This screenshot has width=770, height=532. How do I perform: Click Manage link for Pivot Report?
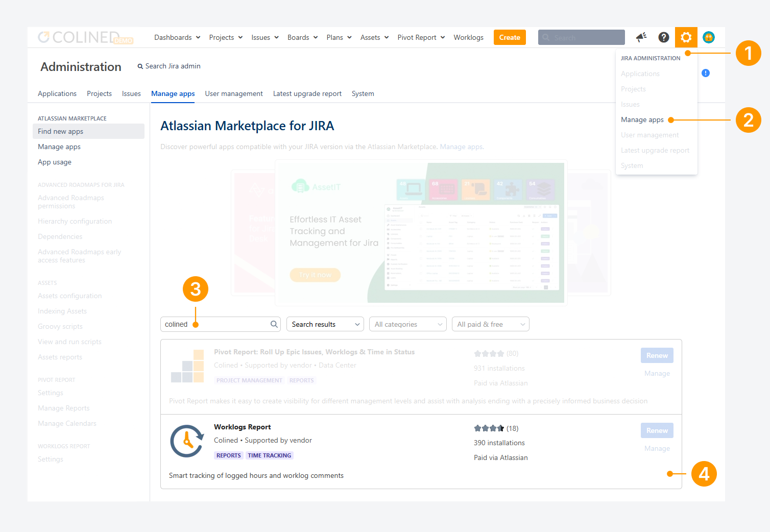tap(657, 373)
